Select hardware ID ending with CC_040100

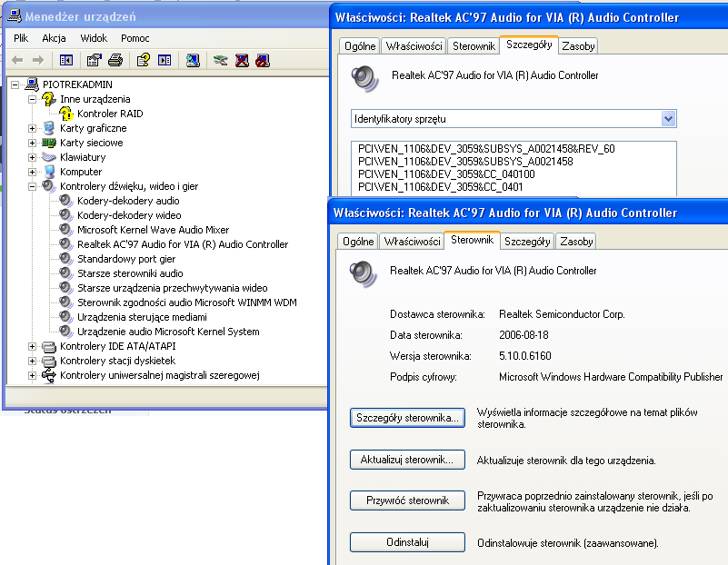click(x=446, y=174)
